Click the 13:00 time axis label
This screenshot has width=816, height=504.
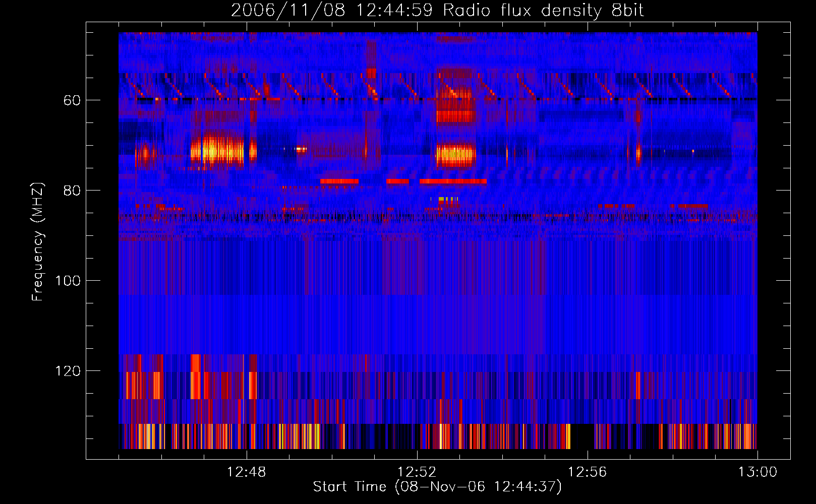pyautogui.click(x=758, y=472)
